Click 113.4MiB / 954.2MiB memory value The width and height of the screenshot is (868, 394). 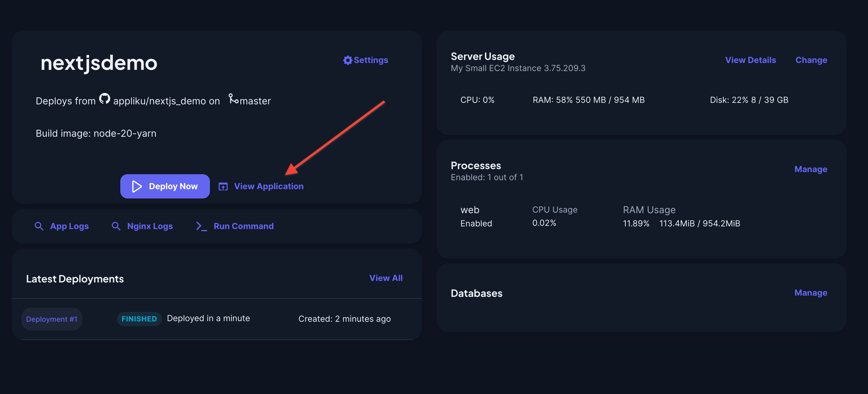699,223
